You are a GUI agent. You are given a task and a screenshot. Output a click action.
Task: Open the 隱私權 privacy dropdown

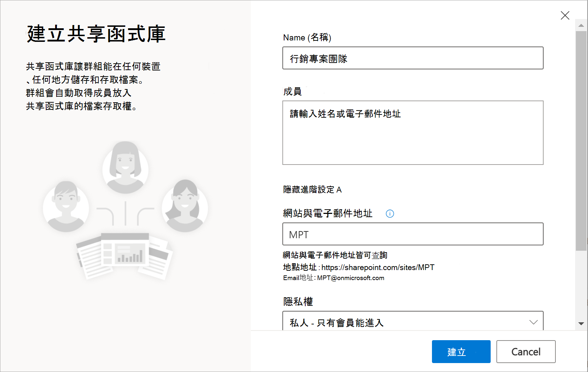(x=413, y=321)
